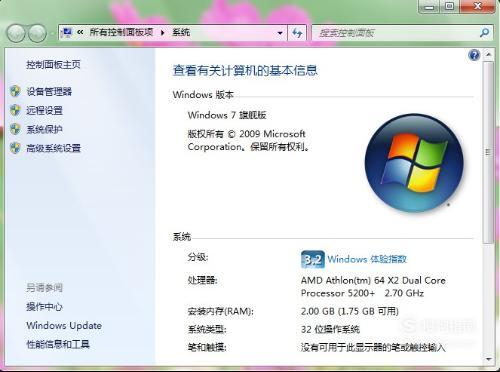Select the 系统 breadcrumb item
The height and width of the screenshot is (372, 500).
pos(181,32)
